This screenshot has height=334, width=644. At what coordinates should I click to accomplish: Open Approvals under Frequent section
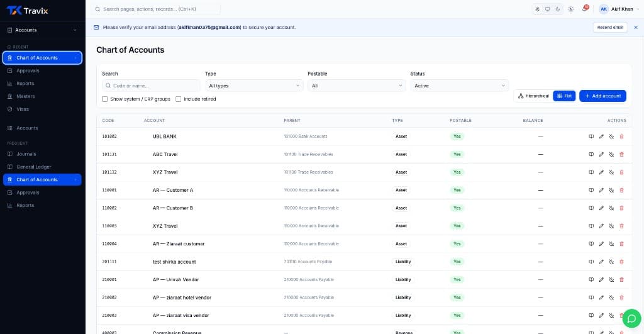[42, 192]
